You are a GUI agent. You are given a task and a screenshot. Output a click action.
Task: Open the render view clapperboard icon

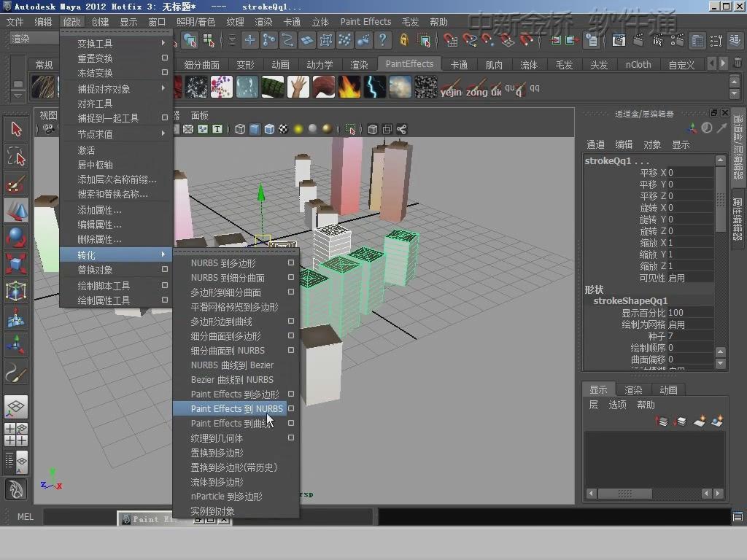tap(619, 41)
